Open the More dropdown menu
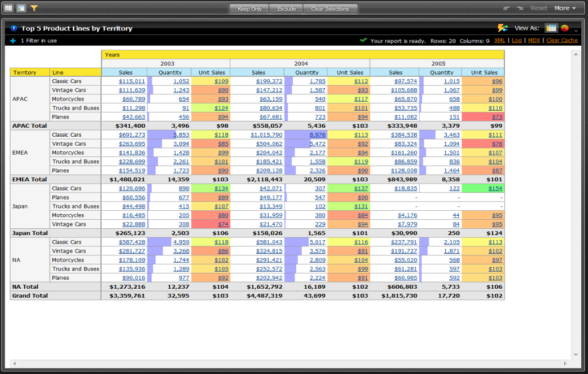This screenshot has width=588, height=374. (x=565, y=8)
